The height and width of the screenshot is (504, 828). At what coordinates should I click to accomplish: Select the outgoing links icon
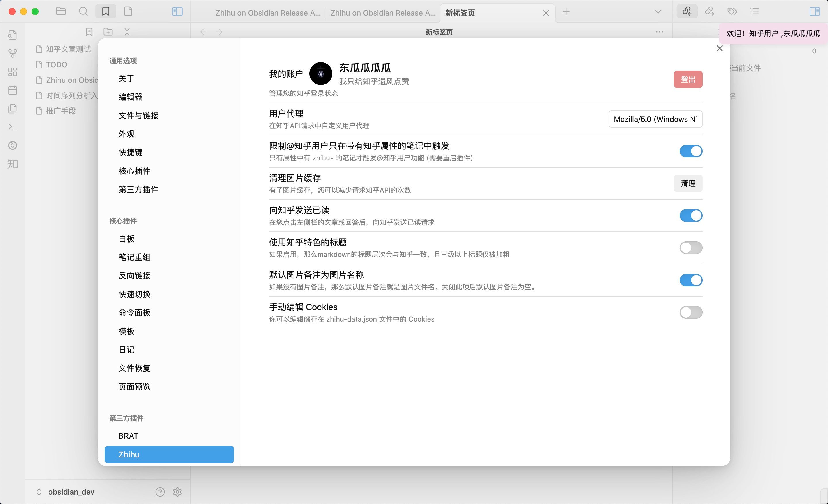point(709,11)
